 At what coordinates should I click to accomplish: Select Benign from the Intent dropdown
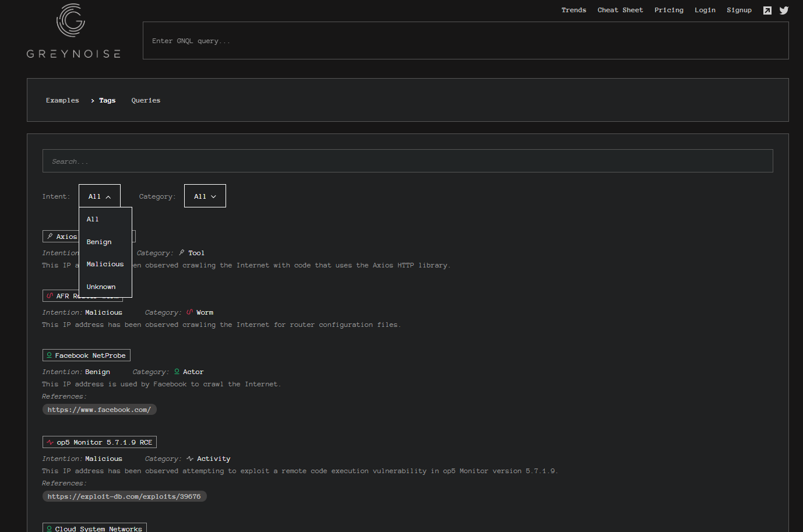tap(99, 241)
